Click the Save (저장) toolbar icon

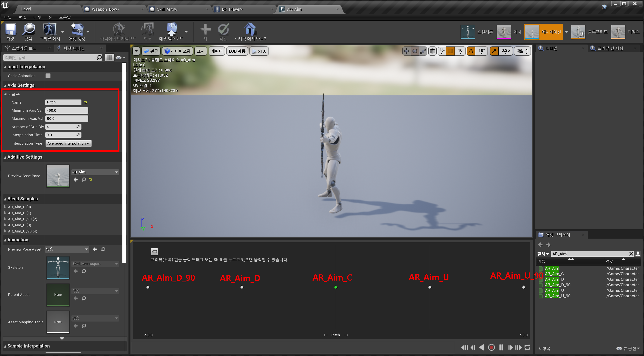click(10, 30)
